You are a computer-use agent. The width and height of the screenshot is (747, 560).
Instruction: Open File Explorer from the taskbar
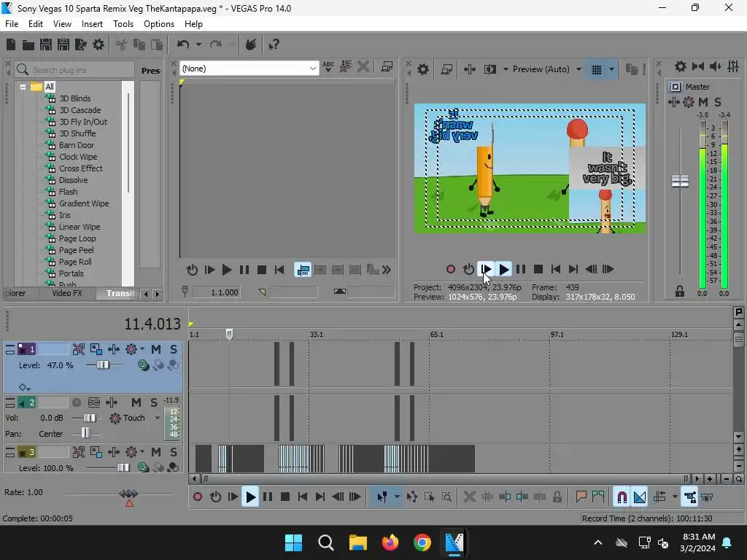(x=357, y=542)
